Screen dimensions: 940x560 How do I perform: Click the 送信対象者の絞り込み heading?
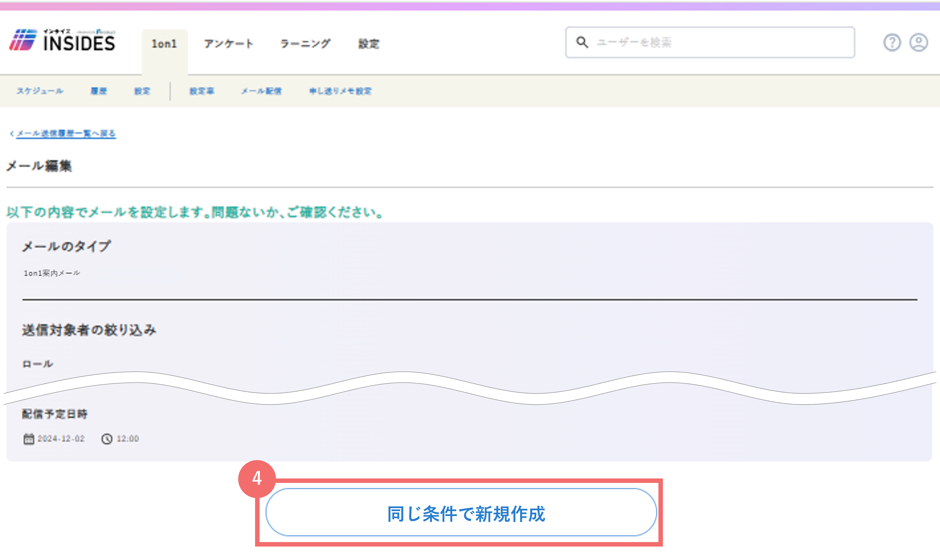click(89, 330)
